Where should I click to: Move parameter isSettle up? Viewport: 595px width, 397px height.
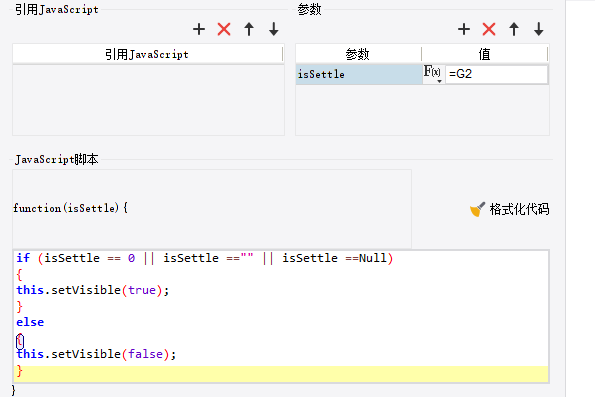(x=514, y=29)
